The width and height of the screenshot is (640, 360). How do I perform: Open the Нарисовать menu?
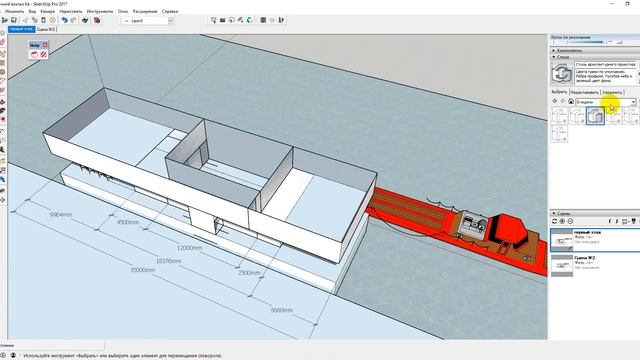tap(71, 11)
